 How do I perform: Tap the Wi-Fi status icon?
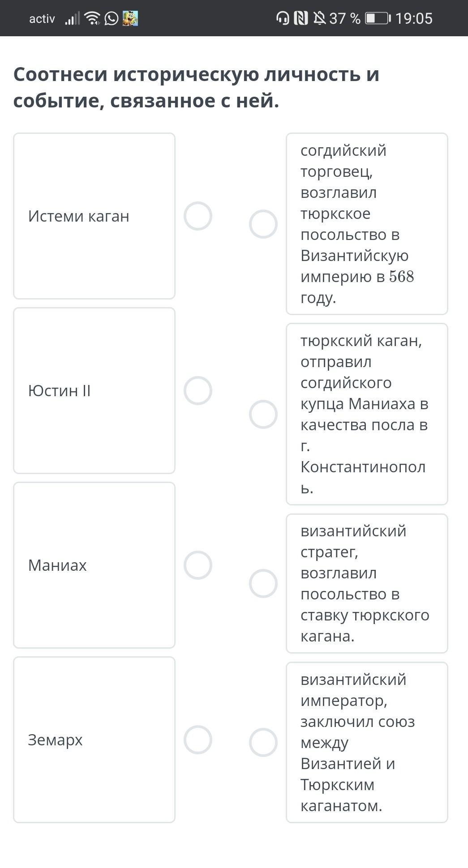coord(92,18)
